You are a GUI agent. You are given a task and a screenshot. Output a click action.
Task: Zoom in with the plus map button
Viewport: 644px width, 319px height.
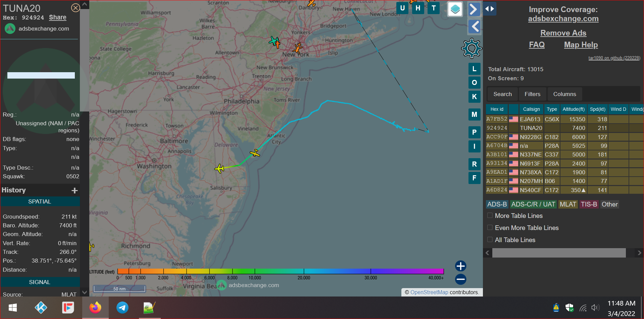tap(460, 266)
